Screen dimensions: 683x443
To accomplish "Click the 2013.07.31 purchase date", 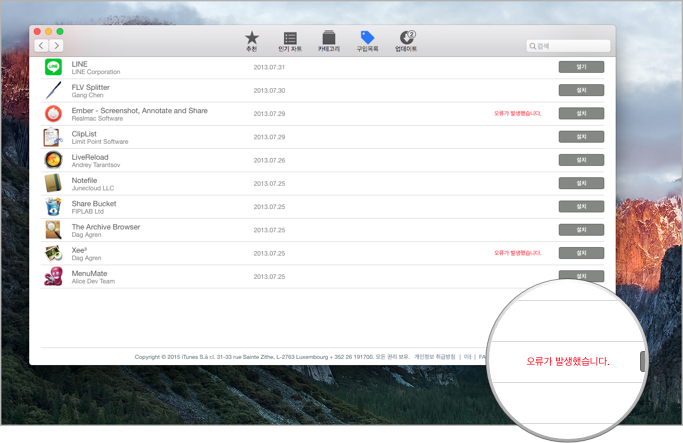I will point(269,67).
